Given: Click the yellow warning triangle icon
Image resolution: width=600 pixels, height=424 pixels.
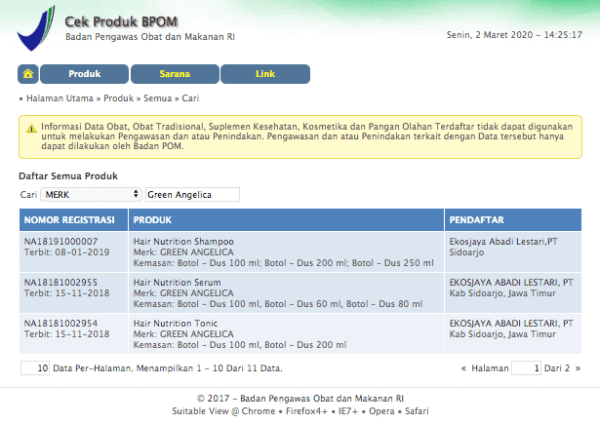Looking at the screenshot, I should [31, 129].
